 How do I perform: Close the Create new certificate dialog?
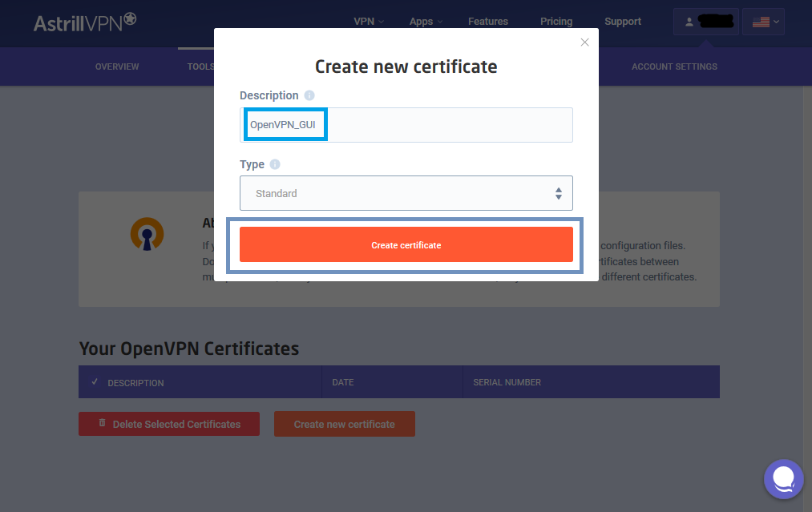584,42
